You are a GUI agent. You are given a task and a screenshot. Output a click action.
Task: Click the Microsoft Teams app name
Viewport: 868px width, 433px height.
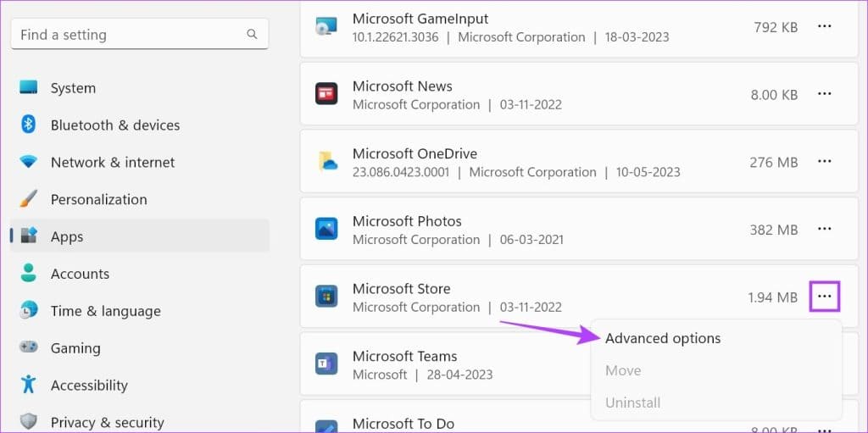(404, 356)
